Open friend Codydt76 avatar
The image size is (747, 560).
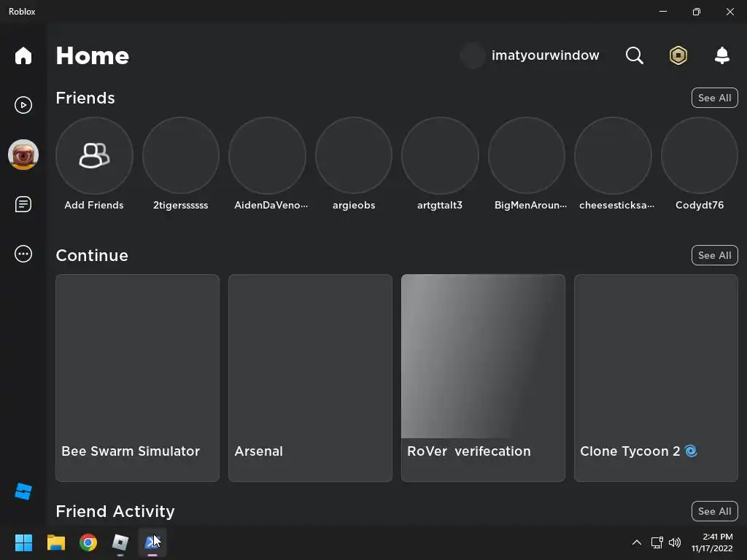click(700, 155)
